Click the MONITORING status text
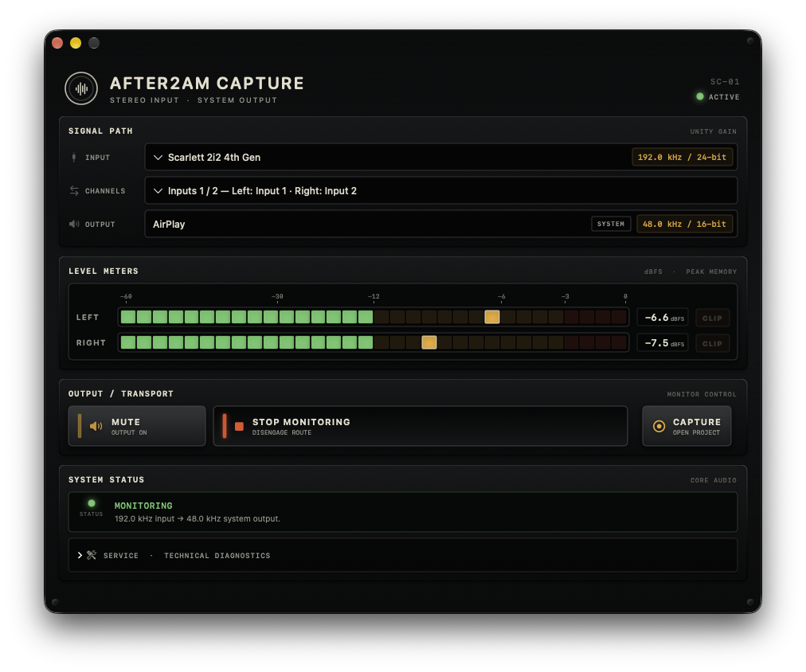This screenshot has width=806, height=672. (143, 506)
